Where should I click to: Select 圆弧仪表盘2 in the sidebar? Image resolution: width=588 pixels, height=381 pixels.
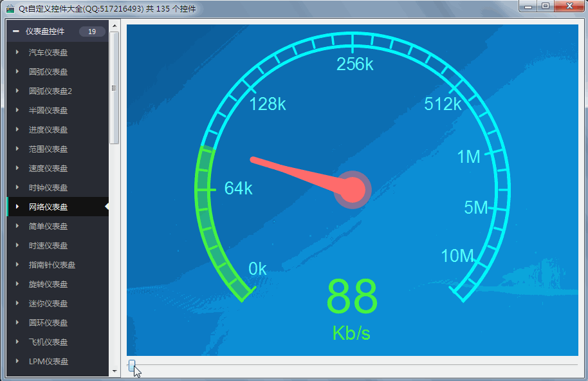coord(50,91)
